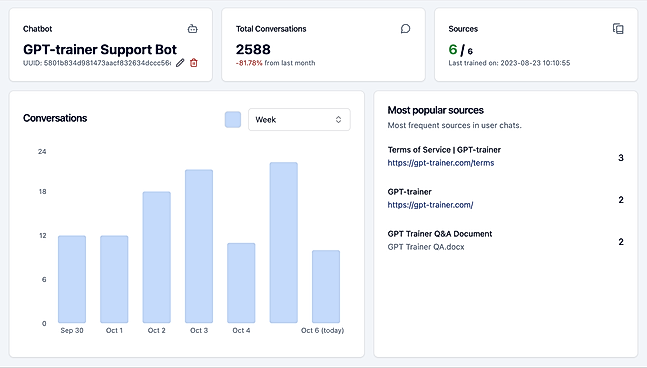Click the Oct 6 (today) axis label
Viewport: 647px width, 368px height.
coord(322,330)
